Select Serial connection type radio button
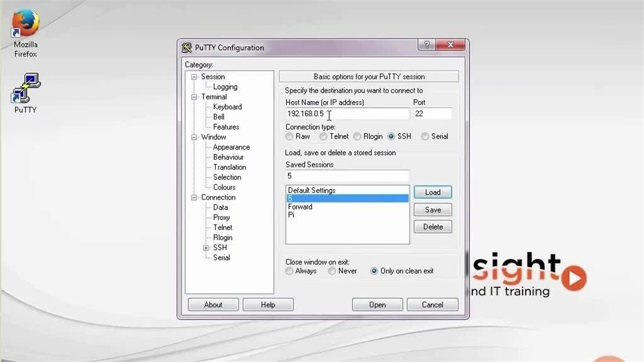 (425, 136)
